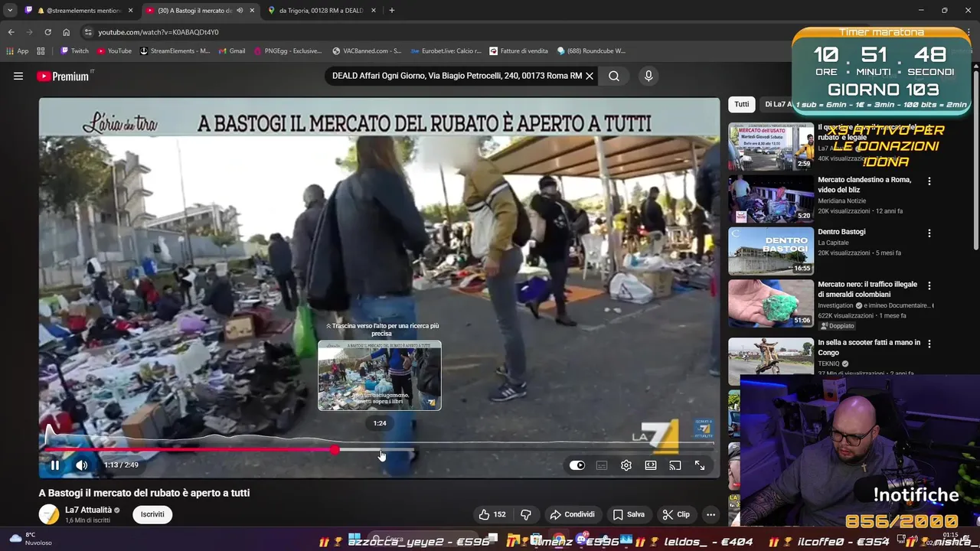The image size is (980, 551).
Task: Start voice search with microphone icon
Action: point(648,76)
